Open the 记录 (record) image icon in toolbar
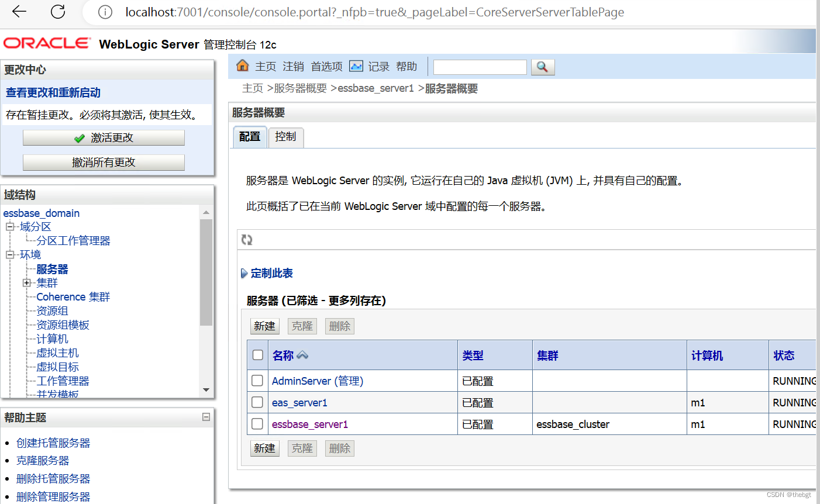Image resolution: width=820 pixels, height=504 pixels. point(356,66)
